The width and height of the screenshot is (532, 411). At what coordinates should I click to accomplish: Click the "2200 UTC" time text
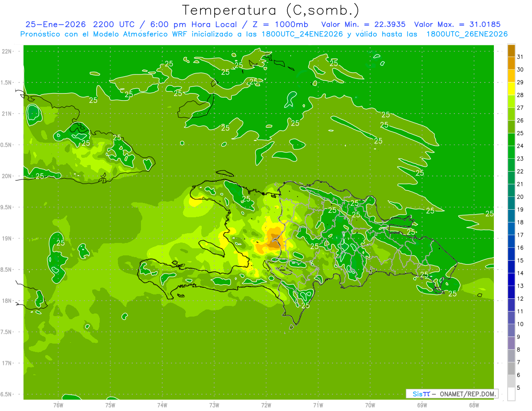pos(113,24)
